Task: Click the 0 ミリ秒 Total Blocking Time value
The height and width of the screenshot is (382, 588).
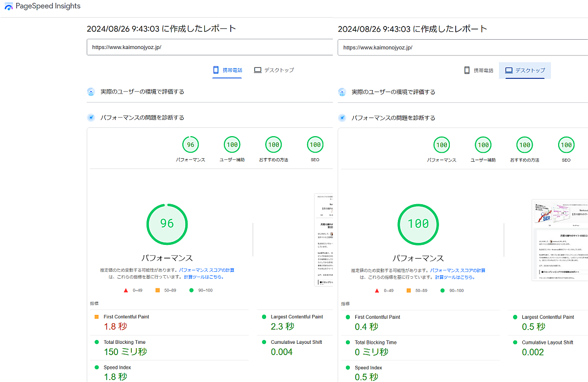Action: click(371, 352)
